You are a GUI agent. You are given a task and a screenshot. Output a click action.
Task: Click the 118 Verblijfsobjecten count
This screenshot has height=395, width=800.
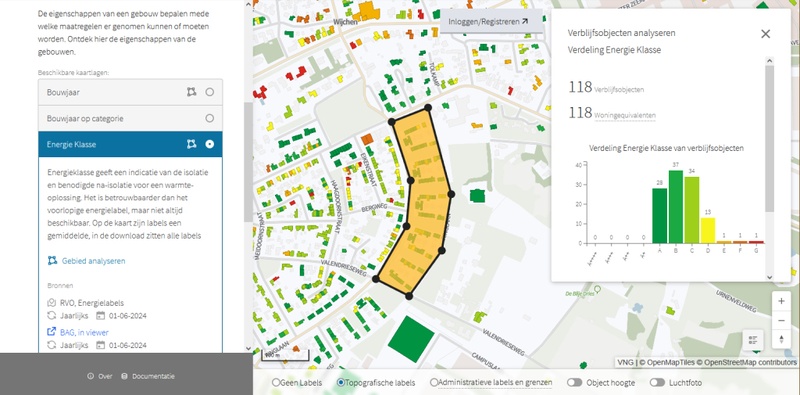(x=606, y=87)
